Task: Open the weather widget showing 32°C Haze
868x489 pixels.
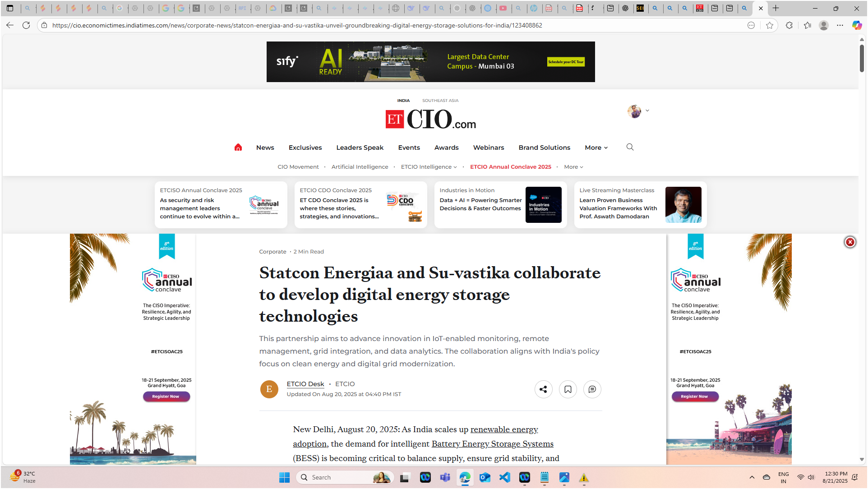Action: [x=23, y=477]
